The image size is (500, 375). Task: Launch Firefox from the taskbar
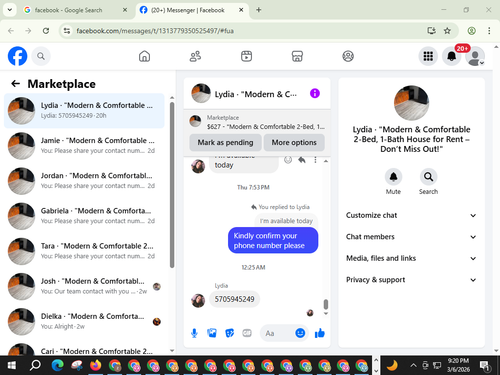click(x=96, y=365)
